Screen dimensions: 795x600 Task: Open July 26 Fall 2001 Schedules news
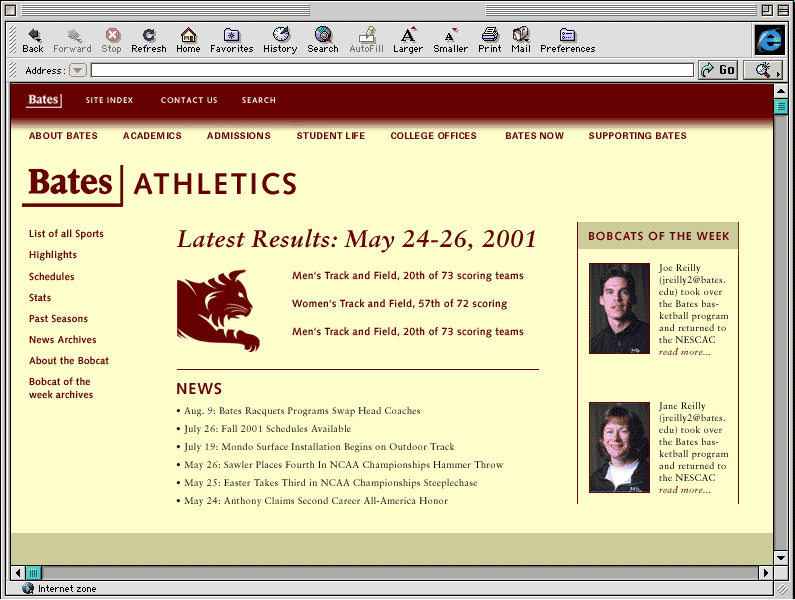(x=267, y=429)
